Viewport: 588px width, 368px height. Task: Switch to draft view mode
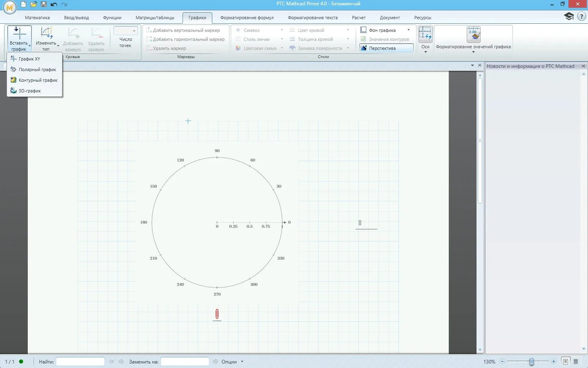576,361
